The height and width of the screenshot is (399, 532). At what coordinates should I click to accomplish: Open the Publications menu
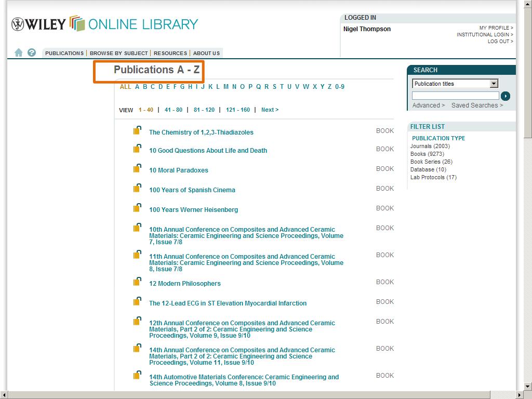point(64,54)
